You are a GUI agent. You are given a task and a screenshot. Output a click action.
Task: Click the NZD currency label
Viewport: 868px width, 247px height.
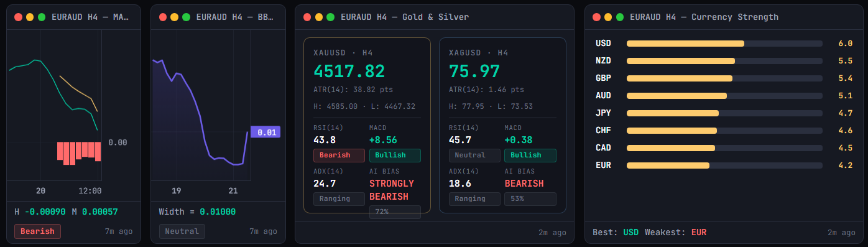[603, 61]
